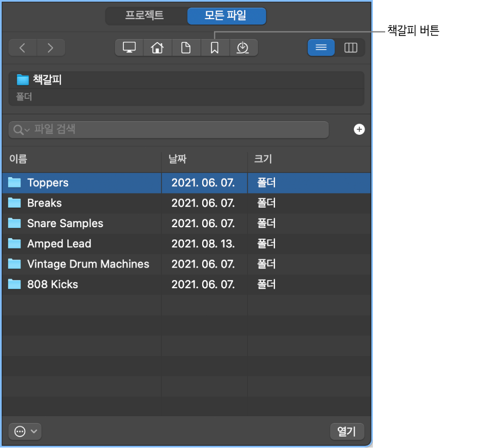Screen dimensions: 494x448
Task: Open the downloads clock-arrow location button
Action: 244,48
